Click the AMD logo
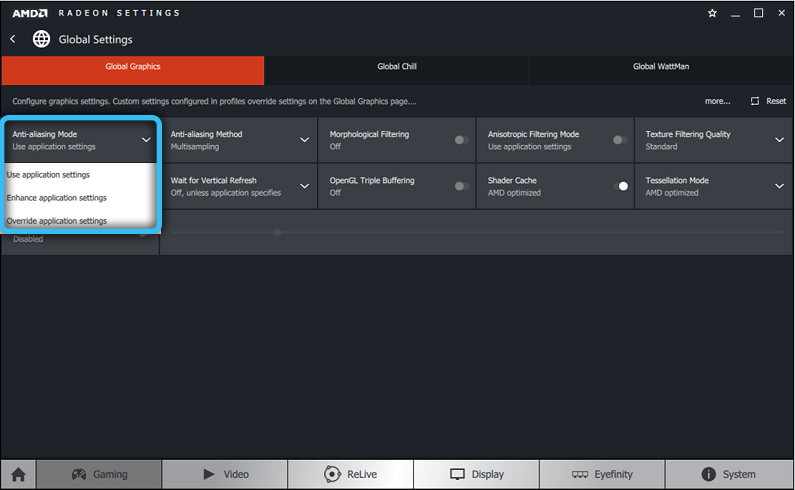The width and height of the screenshot is (795, 490). [x=30, y=13]
